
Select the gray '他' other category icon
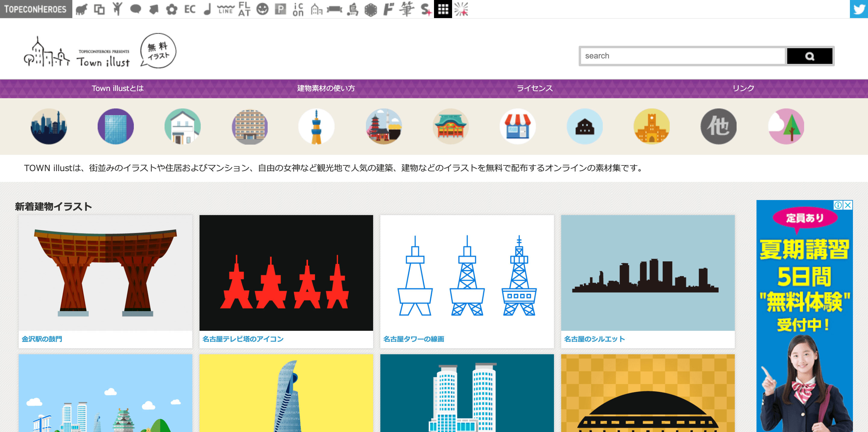pos(719,127)
